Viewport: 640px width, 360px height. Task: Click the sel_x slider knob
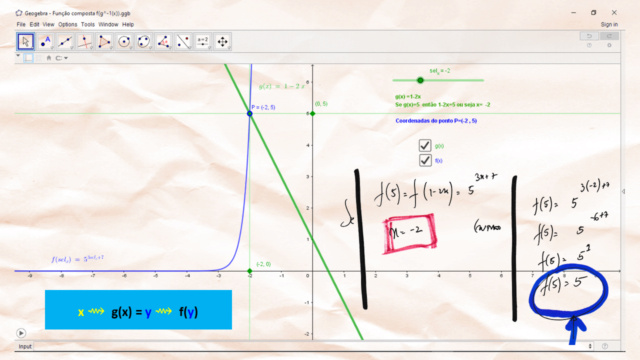pyautogui.click(x=420, y=80)
